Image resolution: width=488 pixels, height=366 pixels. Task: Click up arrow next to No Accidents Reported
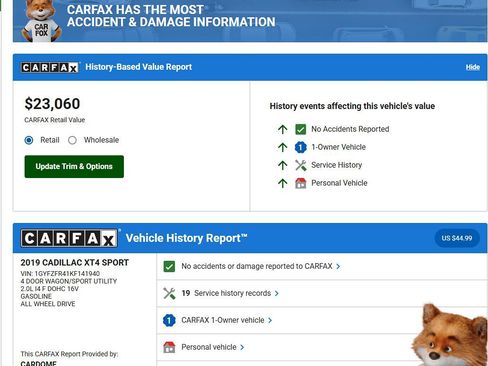point(283,129)
